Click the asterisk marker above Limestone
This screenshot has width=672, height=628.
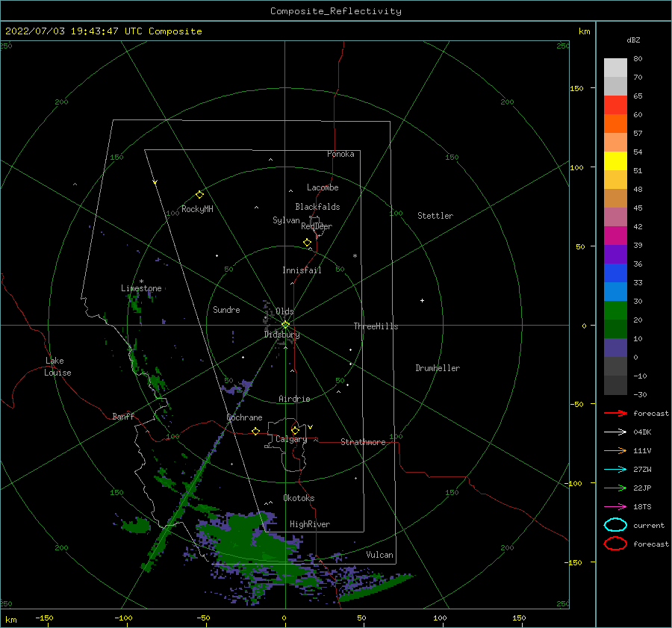click(x=141, y=282)
